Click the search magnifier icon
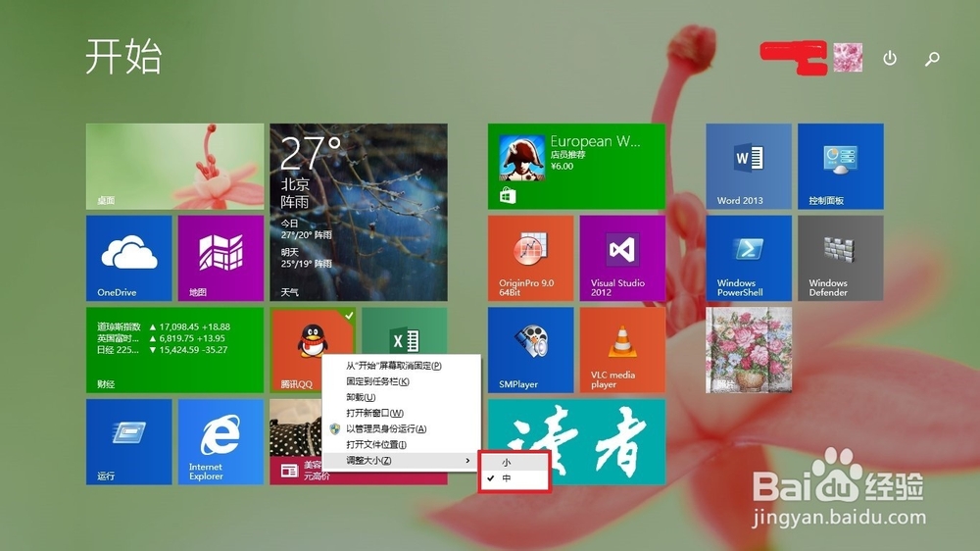This screenshot has width=980, height=551. (933, 59)
